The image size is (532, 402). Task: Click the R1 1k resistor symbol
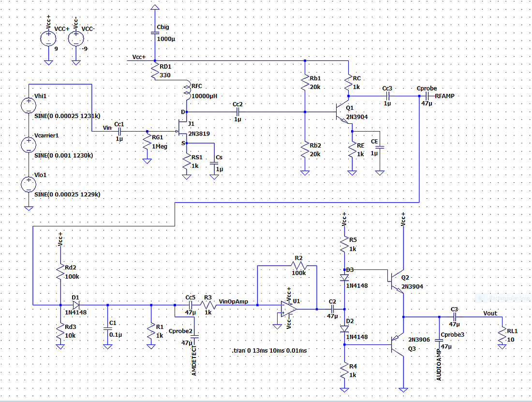pyautogui.click(x=151, y=331)
